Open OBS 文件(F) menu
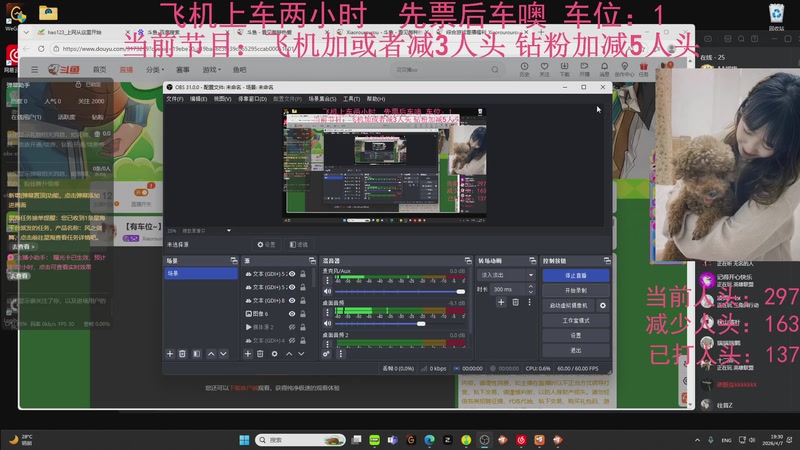The width and height of the screenshot is (800, 450). coord(174,99)
